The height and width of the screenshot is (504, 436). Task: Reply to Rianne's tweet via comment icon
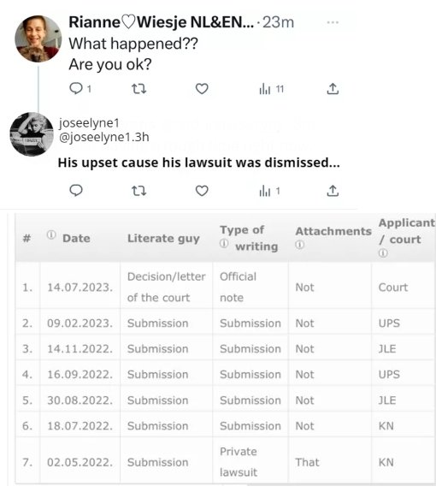click(76, 88)
